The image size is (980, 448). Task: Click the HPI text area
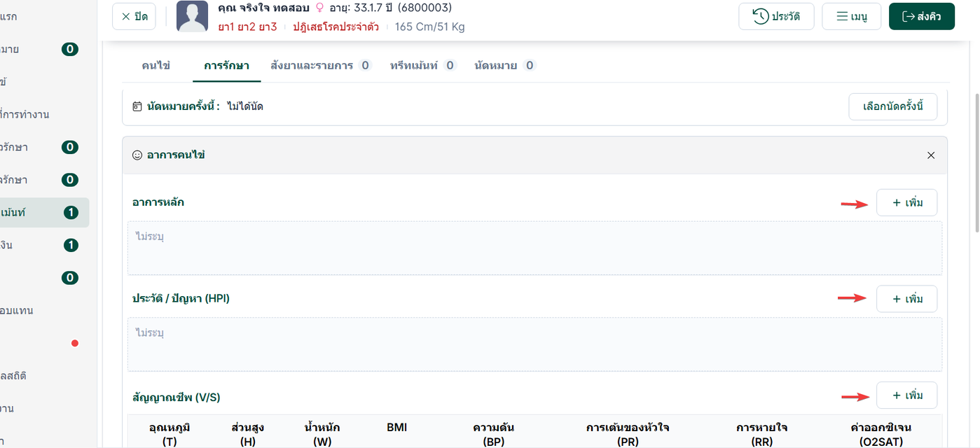pos(534,344)
